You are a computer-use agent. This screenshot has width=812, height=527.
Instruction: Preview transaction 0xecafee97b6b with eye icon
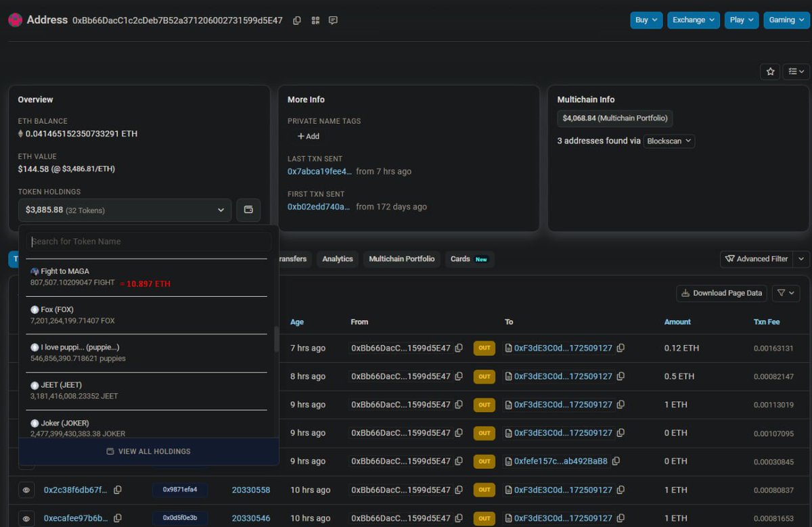point(26,519)
